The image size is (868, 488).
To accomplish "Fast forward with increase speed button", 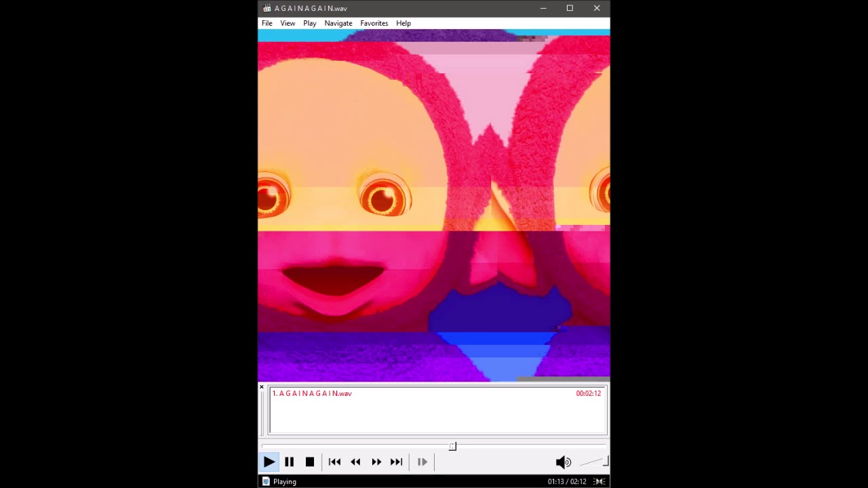I will pyautogui.click(x=376, y=462).
